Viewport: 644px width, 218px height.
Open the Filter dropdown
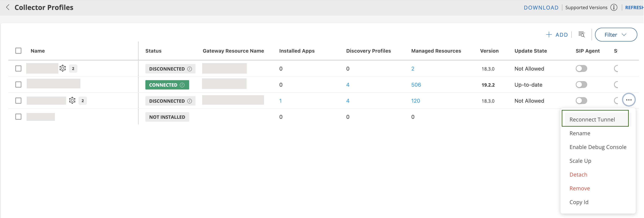coord(616,35)
